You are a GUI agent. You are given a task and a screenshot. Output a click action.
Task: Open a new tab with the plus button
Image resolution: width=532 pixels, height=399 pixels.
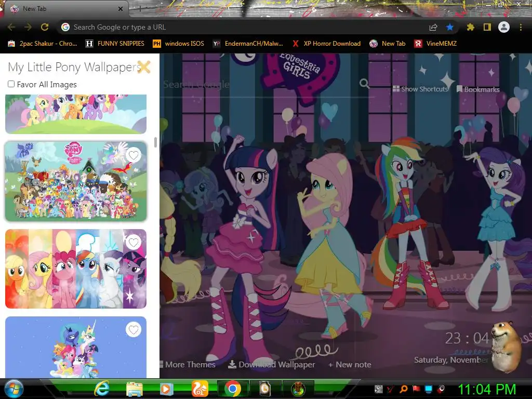tap(140, 9)
